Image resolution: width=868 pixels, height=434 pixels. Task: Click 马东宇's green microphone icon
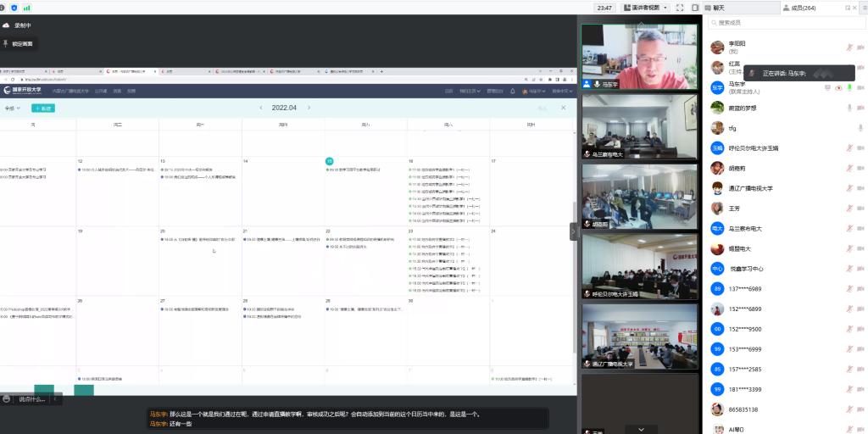click(x=849, y=87)
